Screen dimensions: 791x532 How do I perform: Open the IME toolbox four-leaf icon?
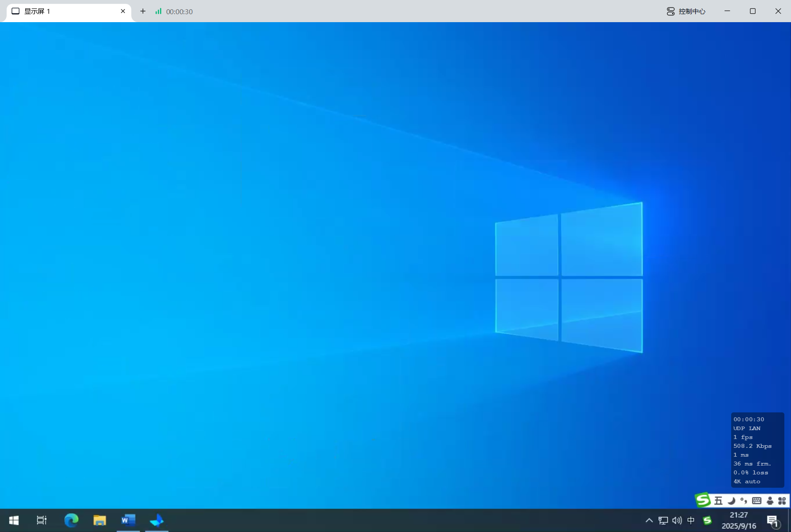(782, 501)
